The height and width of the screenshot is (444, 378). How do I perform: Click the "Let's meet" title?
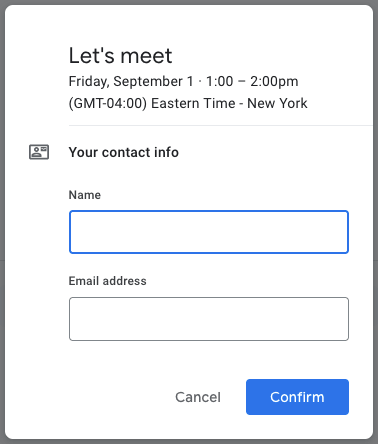(120, 55)
